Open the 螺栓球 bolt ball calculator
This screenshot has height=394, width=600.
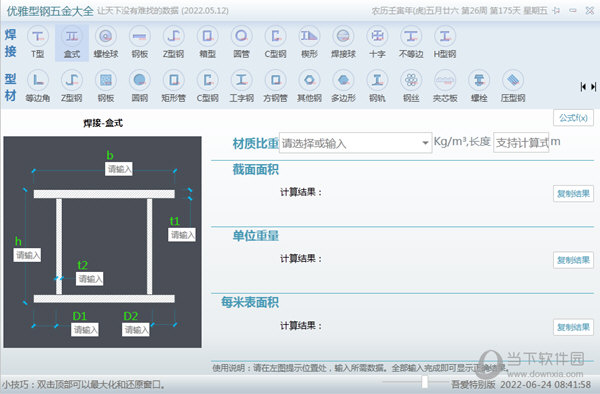point(106,42)
